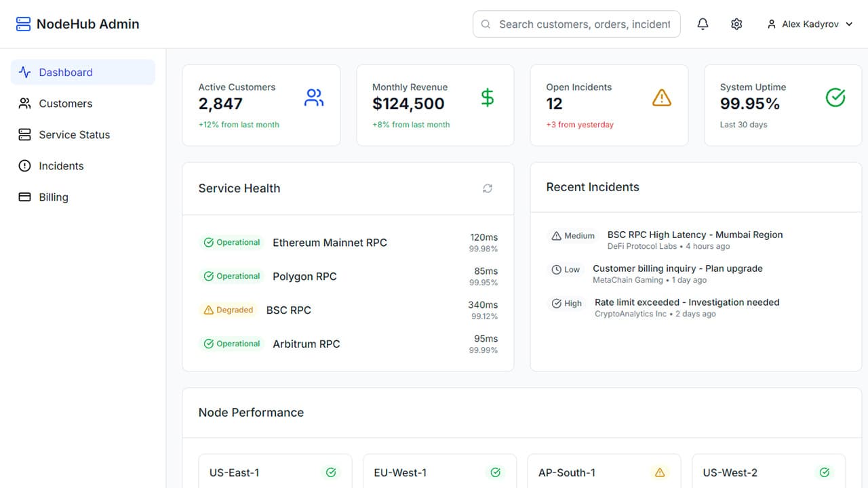868x488 pixels.
Task: Click the Degraded status badge on BSC RPC
Action: point(229,310)
